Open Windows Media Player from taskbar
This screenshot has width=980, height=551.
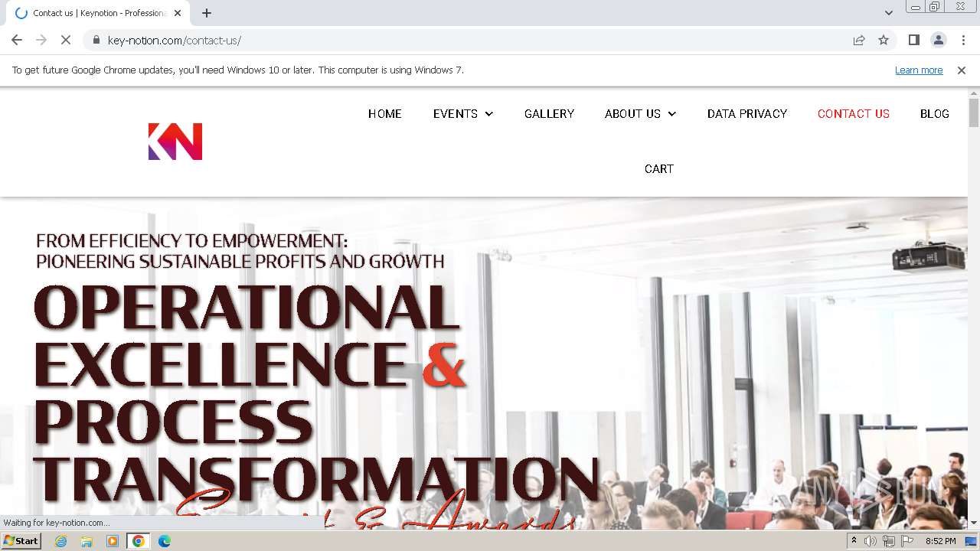[113, 541]
